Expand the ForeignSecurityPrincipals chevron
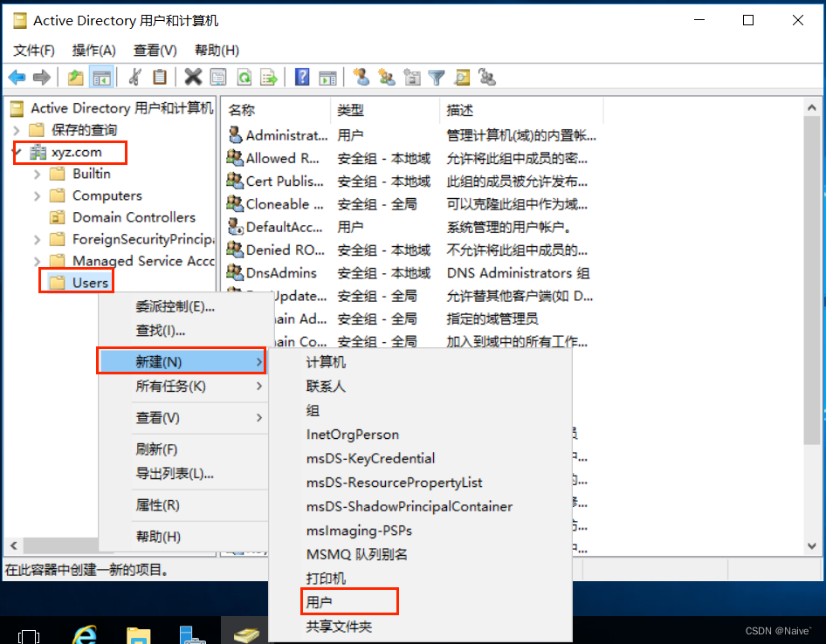826x644 pixels. tap(37, 240)
